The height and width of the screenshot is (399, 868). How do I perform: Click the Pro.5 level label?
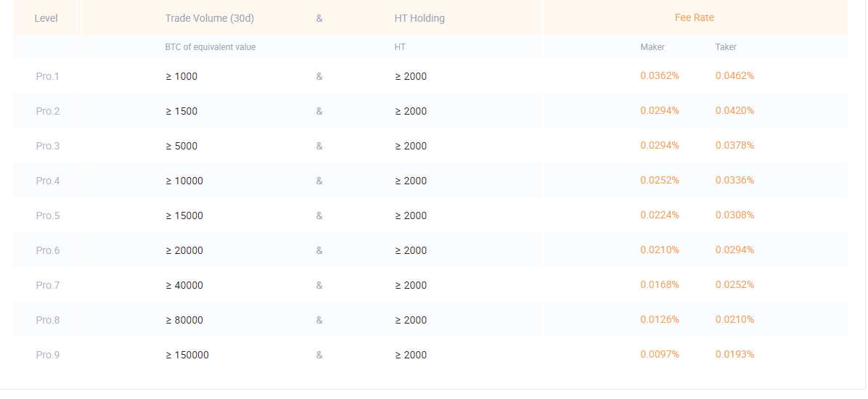click(x=48, y=216)
